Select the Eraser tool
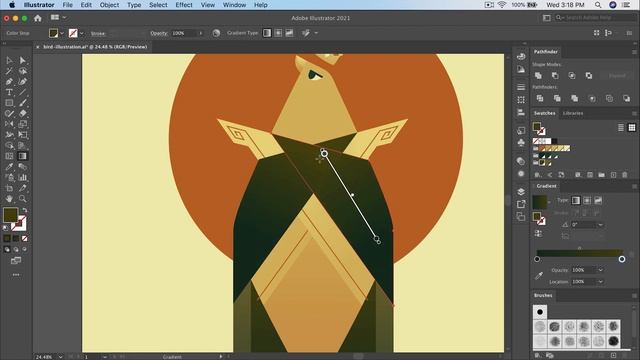This screenshot has width=640, height=360. coord(22,113)
